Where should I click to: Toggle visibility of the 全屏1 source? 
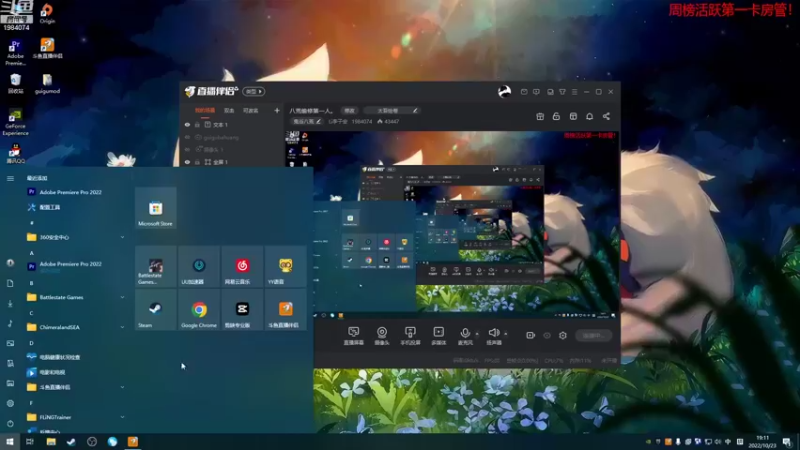point(187,162)
